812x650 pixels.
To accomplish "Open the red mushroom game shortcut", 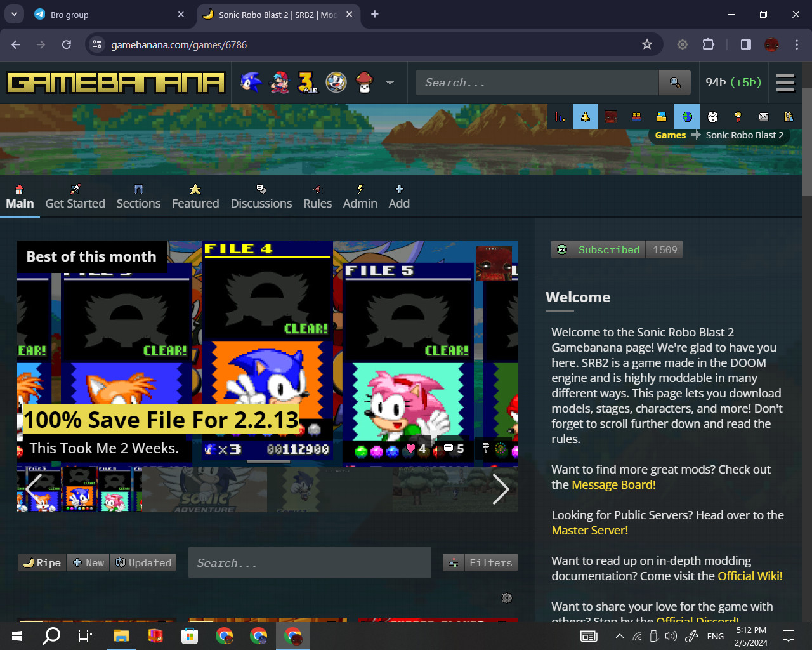I will click(x=364, y=83).
